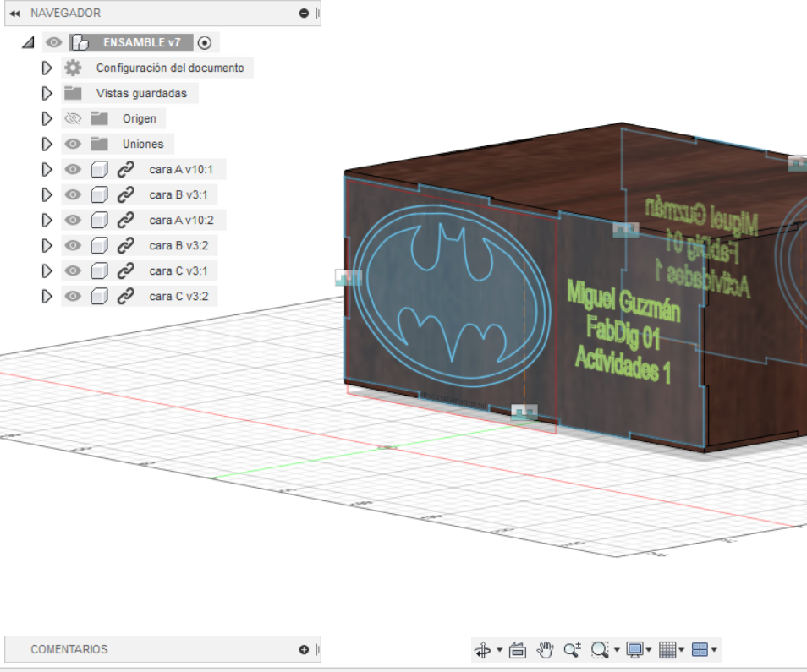The height and width of the screenshot is (672, 807).
Task: Activate the Look At tool
Action: click(x=516, y=650)
